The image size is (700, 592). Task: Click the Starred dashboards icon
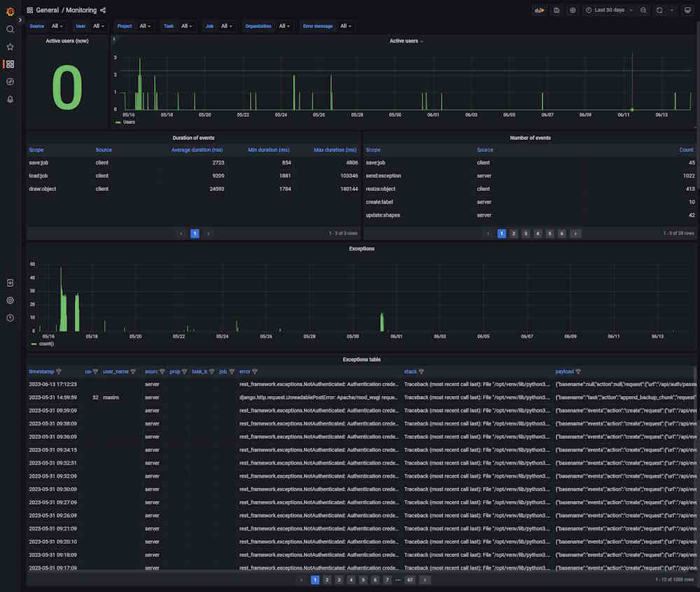click(10, 46)
